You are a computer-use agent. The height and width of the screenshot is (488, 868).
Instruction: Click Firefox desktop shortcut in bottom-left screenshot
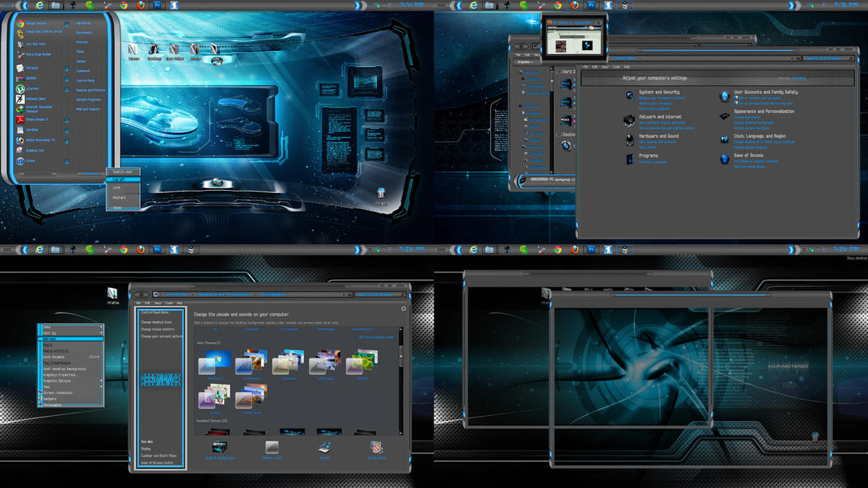112,295
